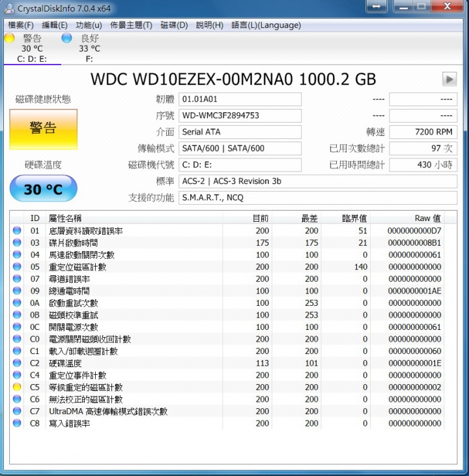Click the yellow 警告 health status button
This screenshot has height=476, width=469.
pos(44,129)
